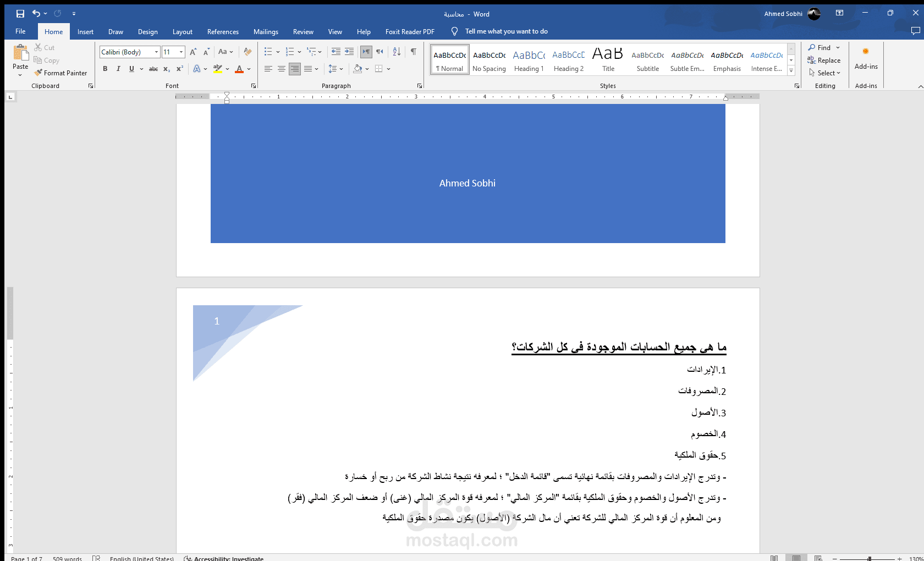
Task: Click the 509 words count
Action: (67, 558)
